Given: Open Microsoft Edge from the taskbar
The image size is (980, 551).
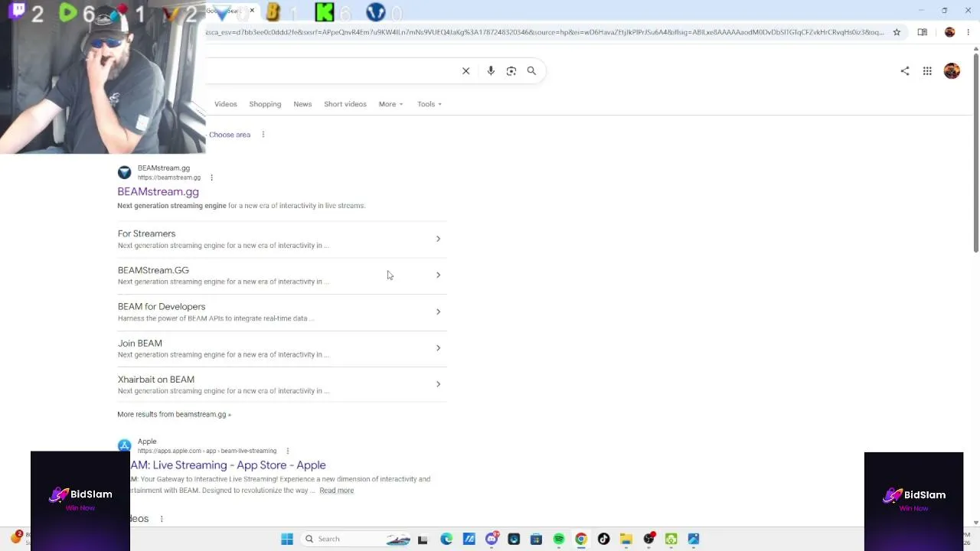Looking at the screenshot, I should tap(446, 539).
